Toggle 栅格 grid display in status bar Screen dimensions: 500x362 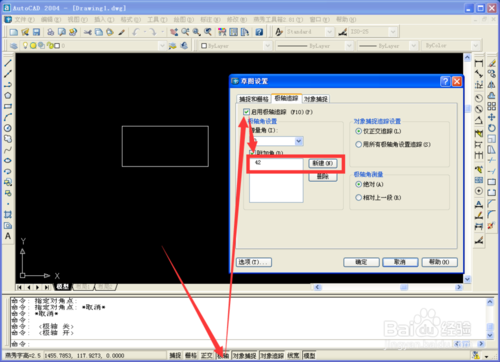click(x=191, y=356)
